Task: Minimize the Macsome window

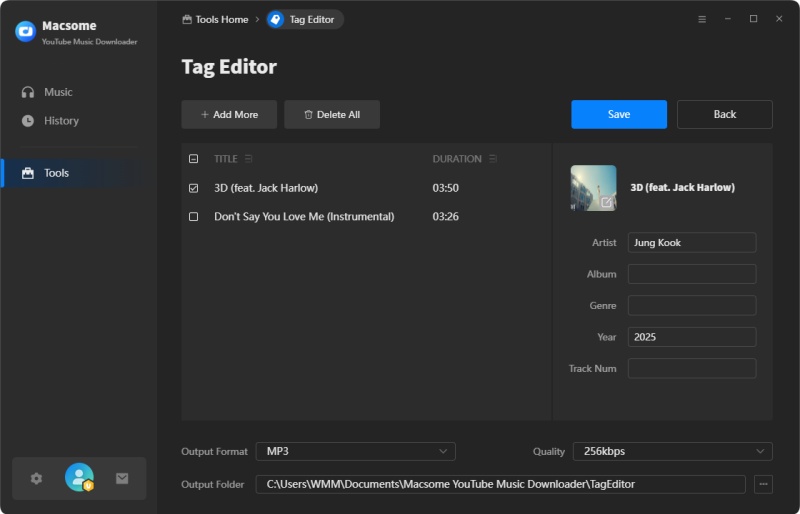Action: [728, 19]
